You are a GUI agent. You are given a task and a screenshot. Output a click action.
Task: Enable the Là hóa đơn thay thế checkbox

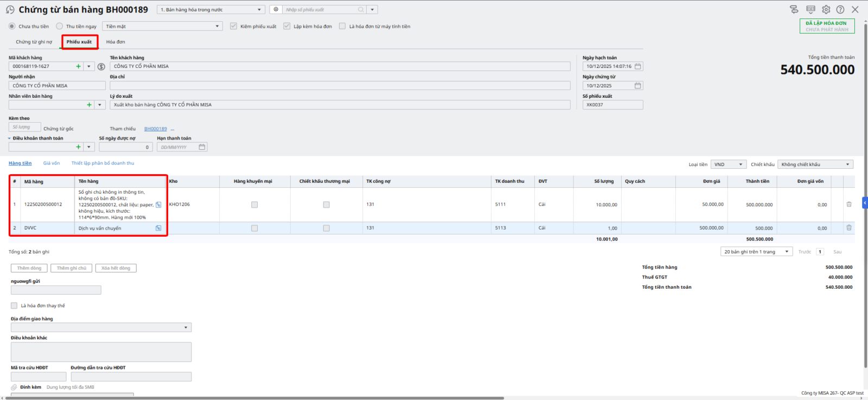[x=14, y=306]
